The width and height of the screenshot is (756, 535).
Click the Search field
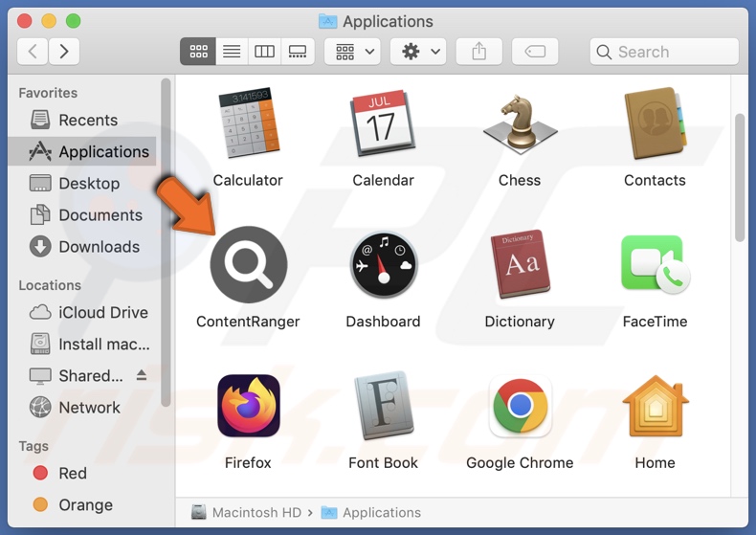coord(664,51)
